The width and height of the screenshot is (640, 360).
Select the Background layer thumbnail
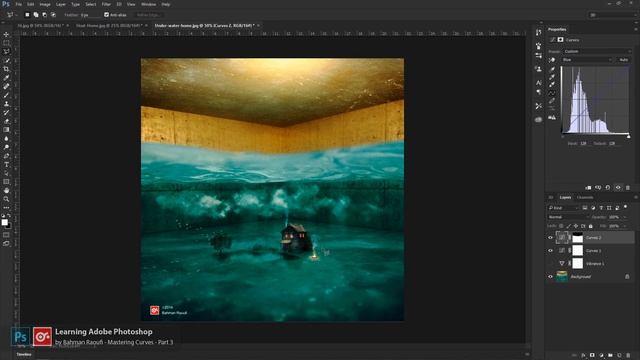pyautogui.click(x=562, y=277)
